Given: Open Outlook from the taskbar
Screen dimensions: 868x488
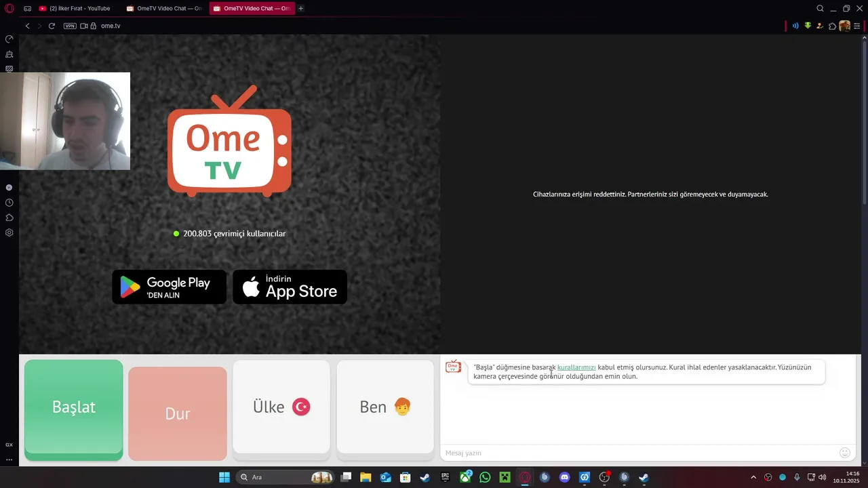Looking at the screenshot, I should pos(385,477).
